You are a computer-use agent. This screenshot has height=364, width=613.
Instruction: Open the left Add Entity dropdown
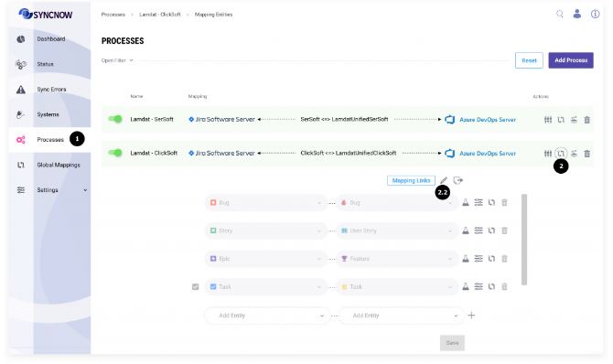(267, 316)
